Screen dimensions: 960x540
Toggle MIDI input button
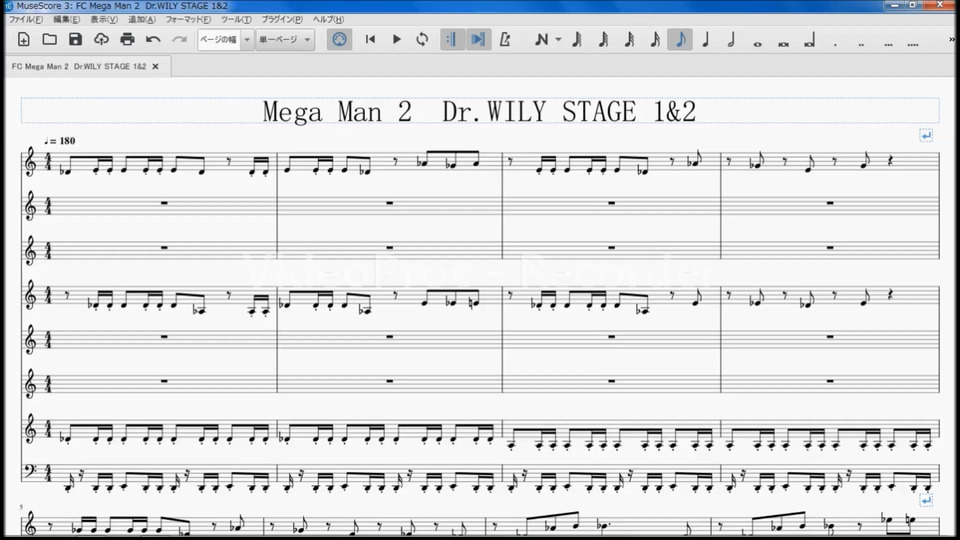tap(339, 40)
